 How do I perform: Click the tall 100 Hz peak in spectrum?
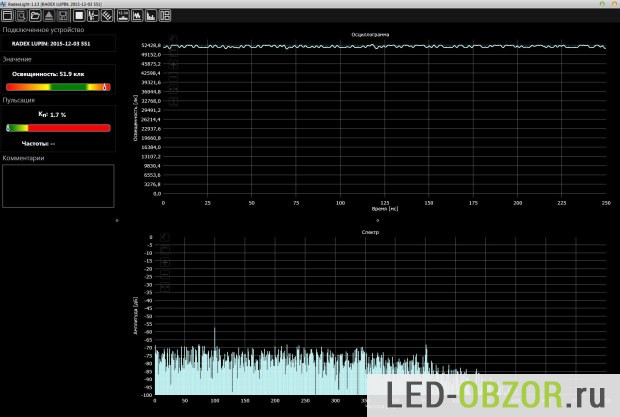click(214, 335)
